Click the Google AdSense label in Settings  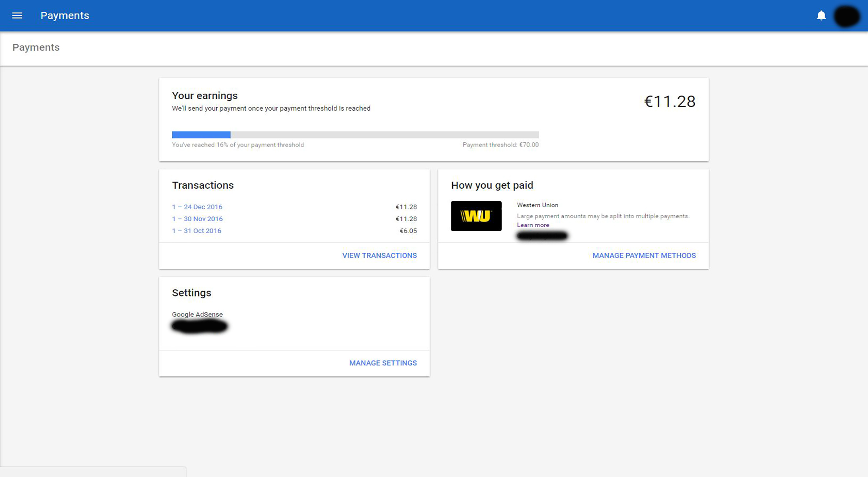[x=197, y=314]
